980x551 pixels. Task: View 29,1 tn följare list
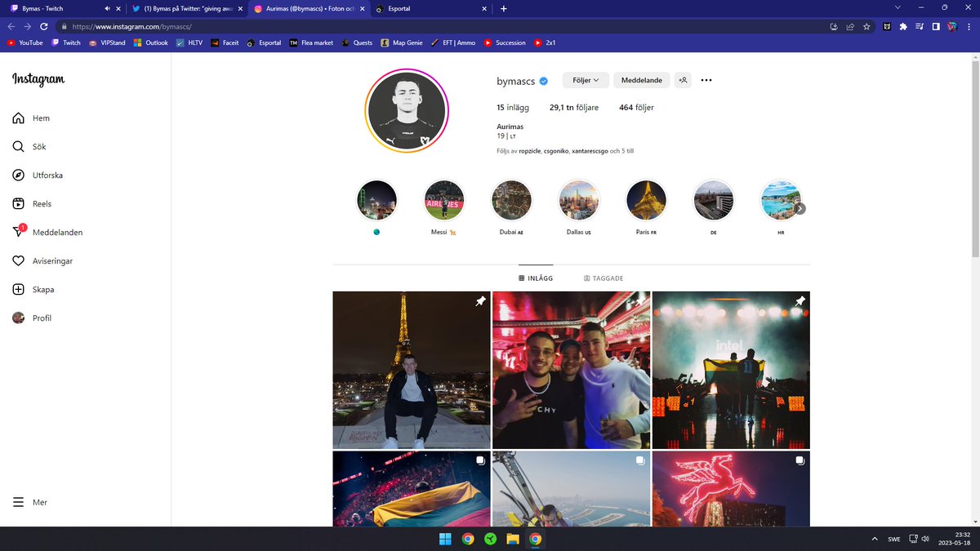(x=574, y=107)
